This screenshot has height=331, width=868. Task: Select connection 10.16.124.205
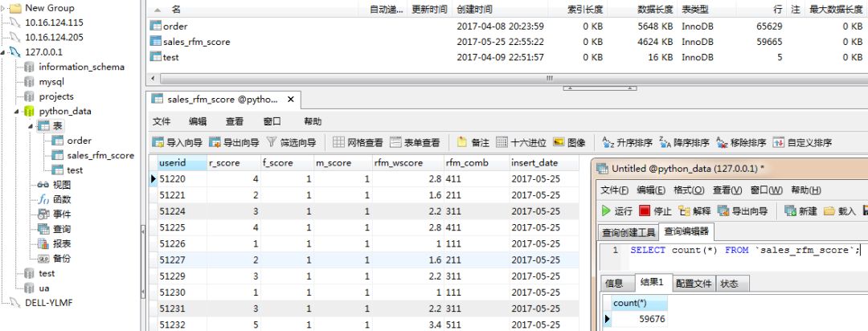point(54,38)
